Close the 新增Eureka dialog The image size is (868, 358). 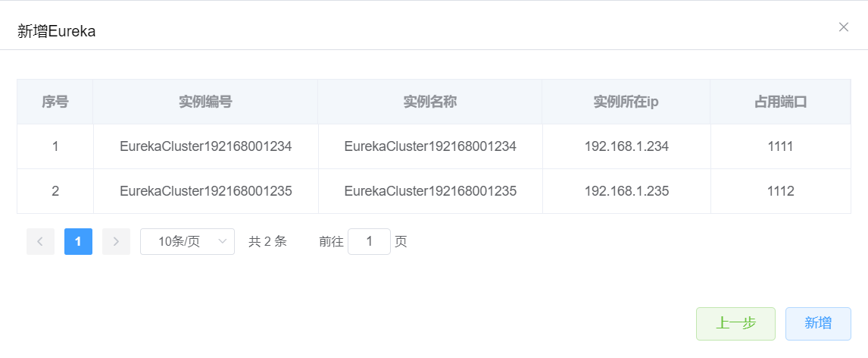[843, 27]
